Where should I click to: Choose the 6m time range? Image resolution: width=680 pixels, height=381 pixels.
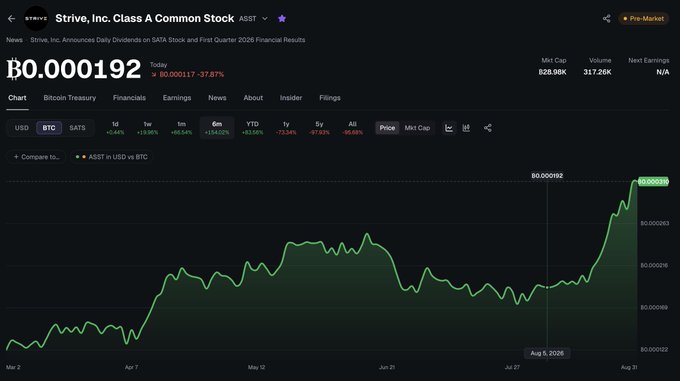point(217,128)
